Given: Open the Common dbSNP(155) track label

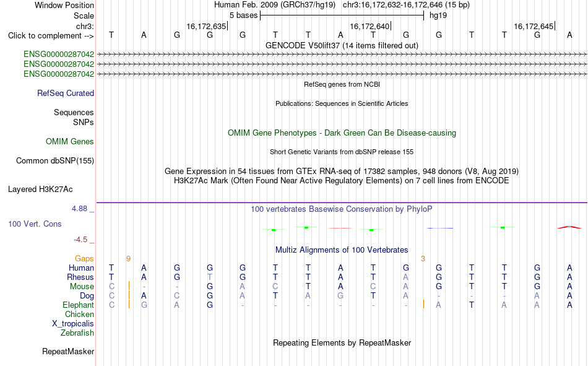Looking at the screenshot, I should pyautogui.click(x=55, y=160).
